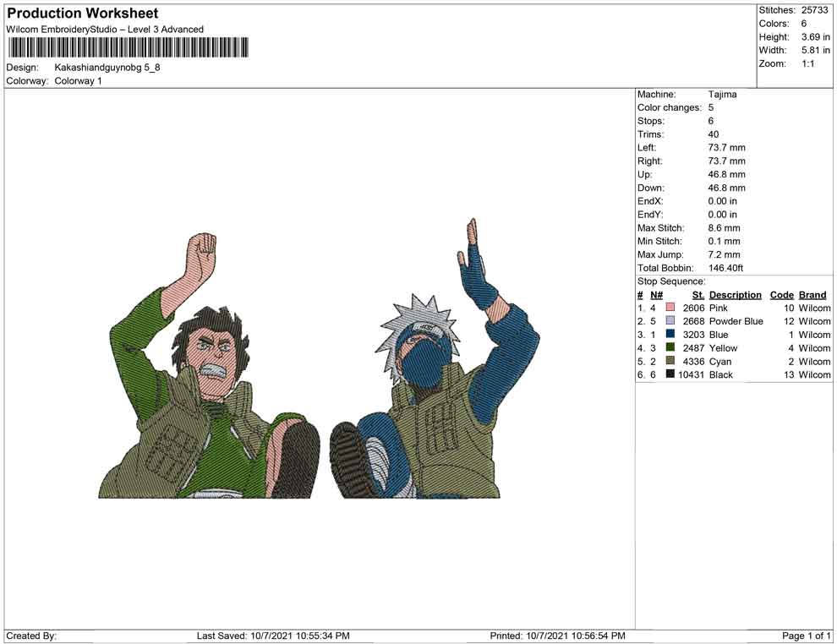Click the Zoom value 1:1

[808, 63]
